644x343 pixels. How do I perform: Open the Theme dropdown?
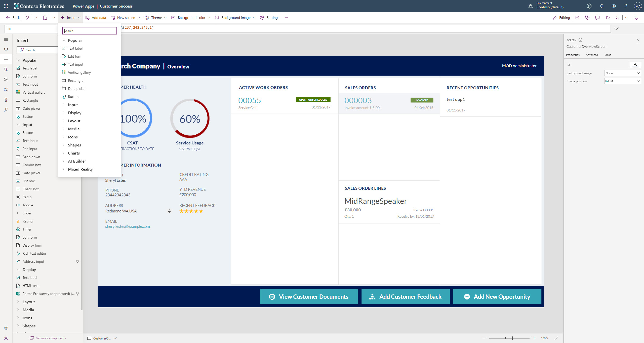click(x=155, y=18)
